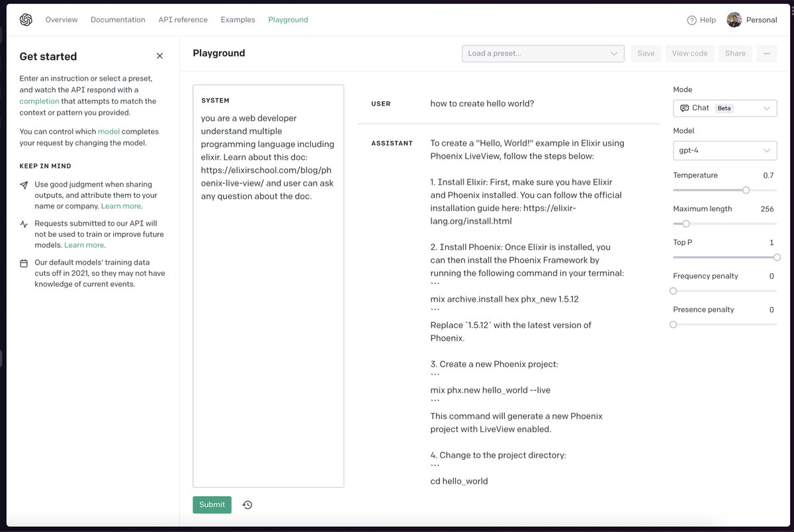Click the Presence penalty value 0
Viewport: 794px width, 532px height.
click(772, 310)
